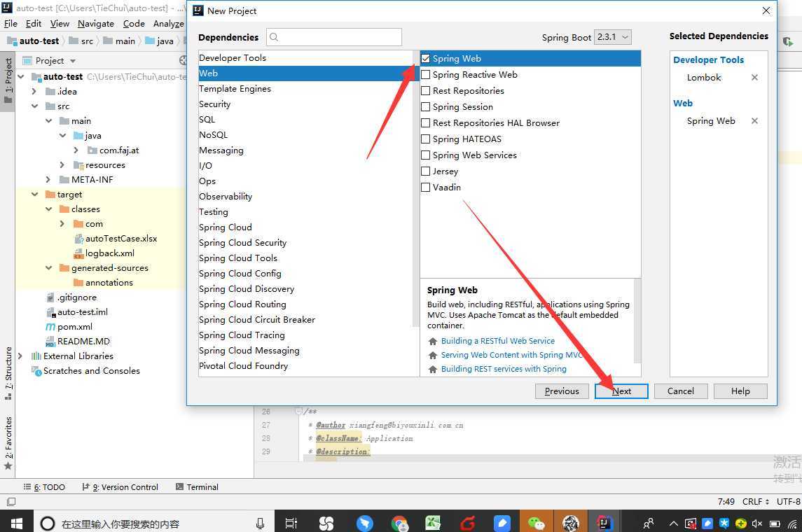
Task: Expand the .idea folder in project tree
Action: pyautogui.click(x=34, y=92)
